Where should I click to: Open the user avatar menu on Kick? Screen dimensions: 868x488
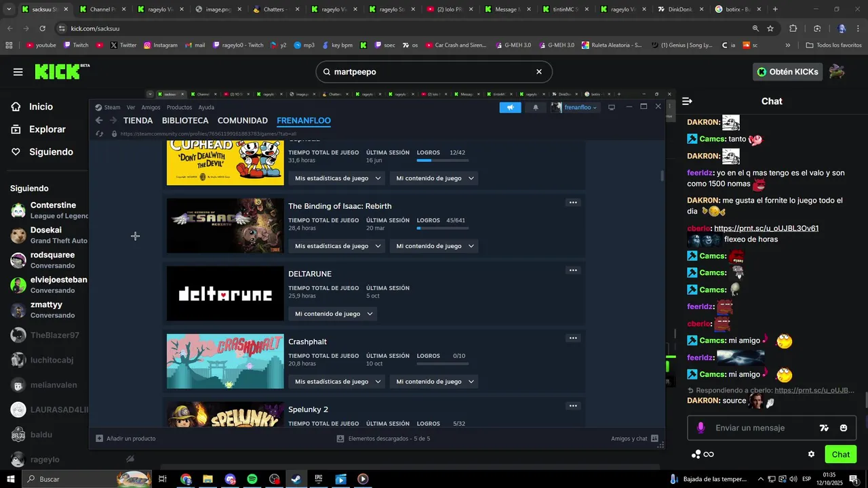[x=837, y=72]
